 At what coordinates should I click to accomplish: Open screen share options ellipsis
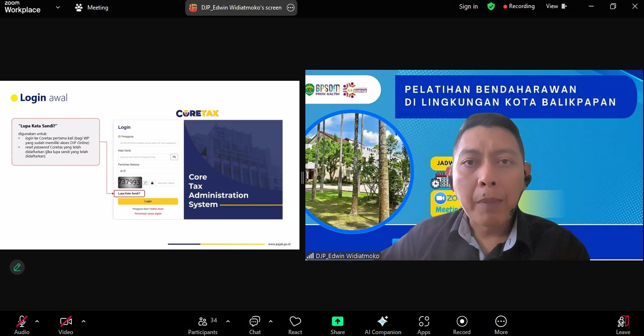291,8
